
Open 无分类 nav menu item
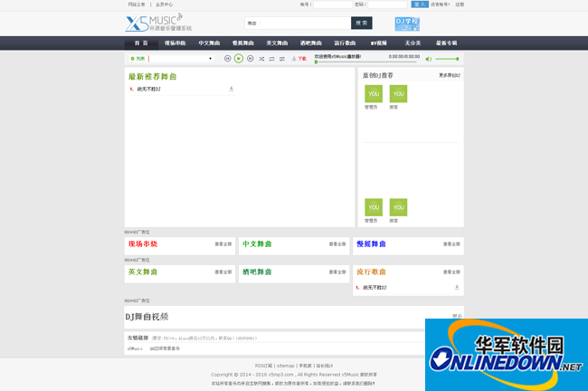click(x=413, y=43)
